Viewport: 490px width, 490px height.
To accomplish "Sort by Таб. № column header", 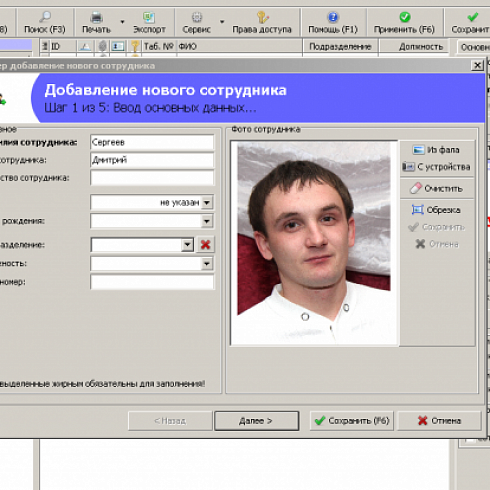I will (x=159, y=46).
